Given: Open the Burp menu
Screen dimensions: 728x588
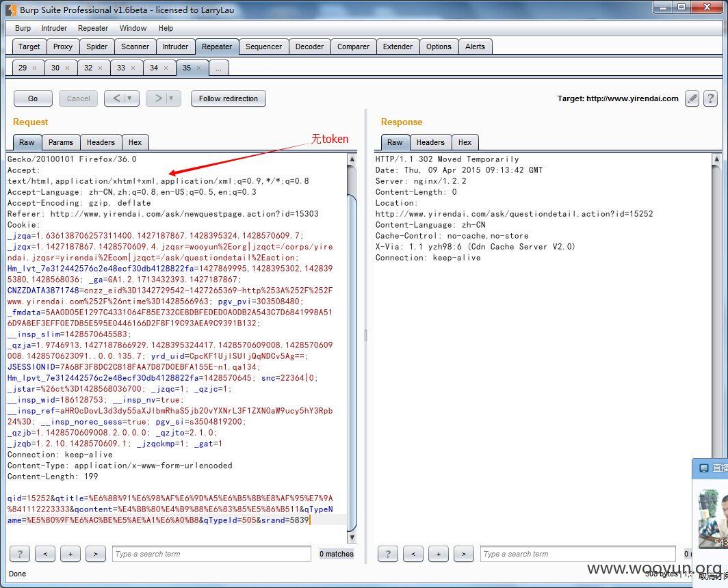Looking at the screenshot, I should click(x=23, y=28).
